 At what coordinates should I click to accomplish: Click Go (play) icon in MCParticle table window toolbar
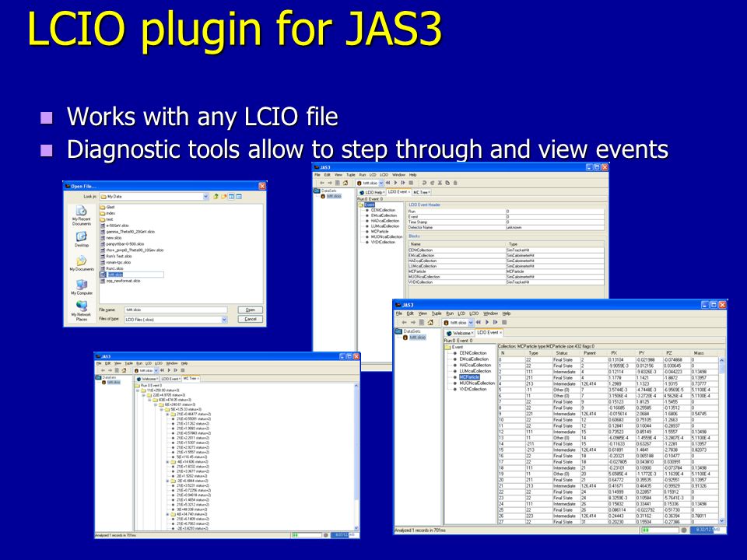[x=487, y=322]
